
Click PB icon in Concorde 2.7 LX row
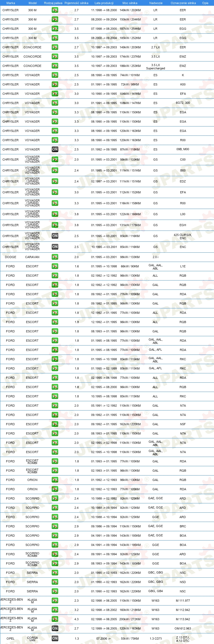pos(55,47)
